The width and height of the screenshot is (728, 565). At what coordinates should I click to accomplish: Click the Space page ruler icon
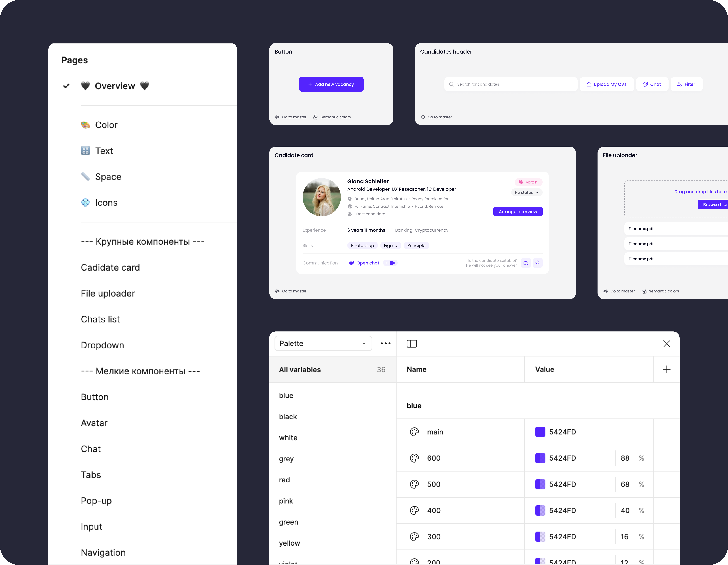tap(86, 177)
